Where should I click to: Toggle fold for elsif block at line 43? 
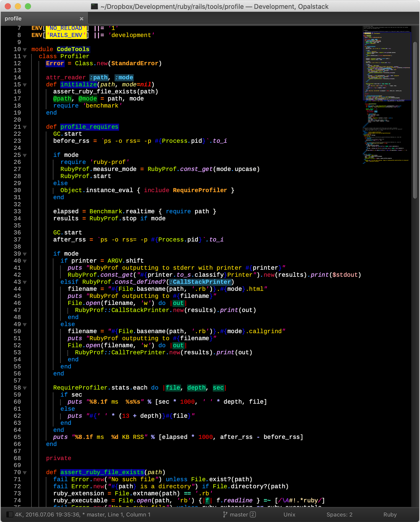(x=25, y=282)
